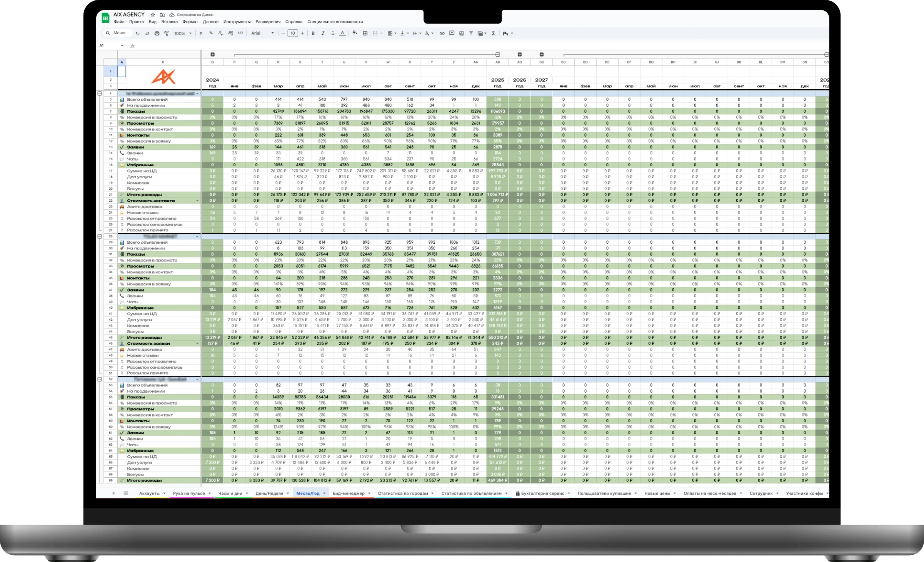Toggle strikethrough formatting

click(x=333, y=33)
